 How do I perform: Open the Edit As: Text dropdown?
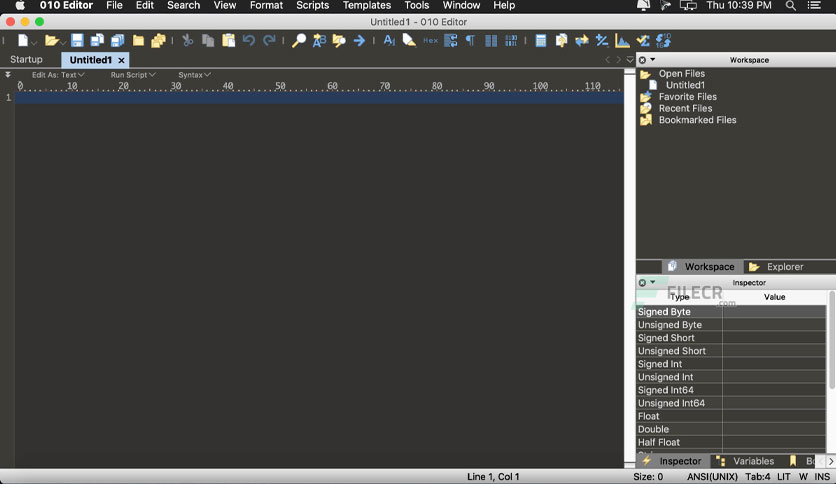coord(58,75)
